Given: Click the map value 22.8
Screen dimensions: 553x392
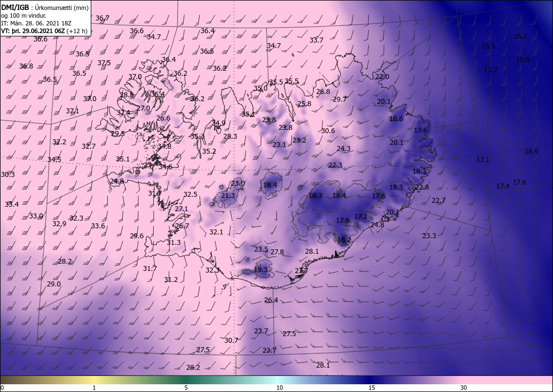Looking at the screenshot, I should [422, 187].
